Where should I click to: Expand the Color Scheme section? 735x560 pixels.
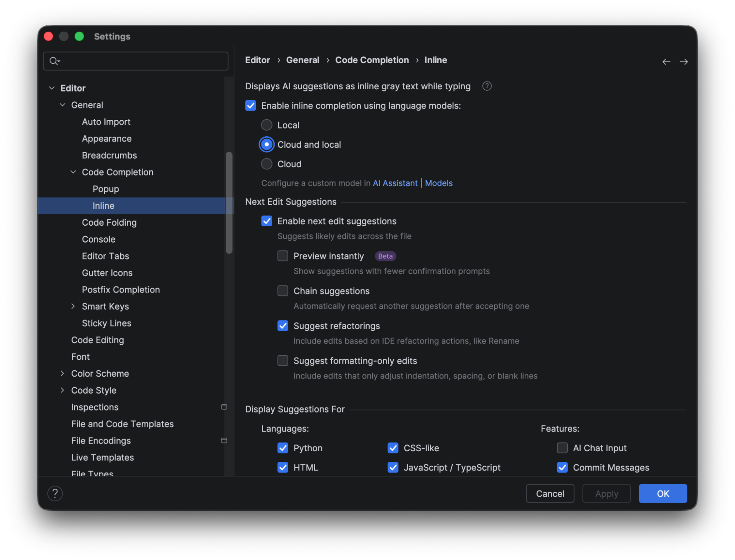pos(62,373)
